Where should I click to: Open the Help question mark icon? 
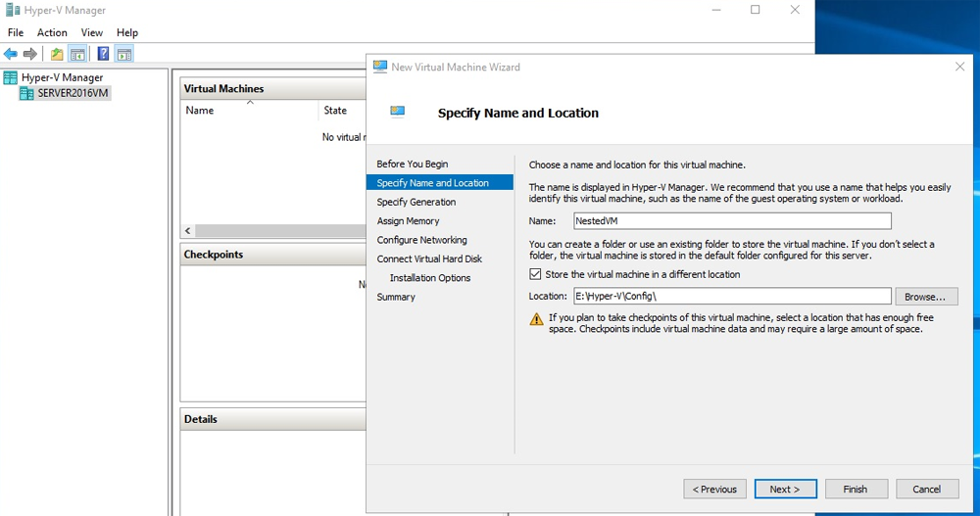click(103, 55)
